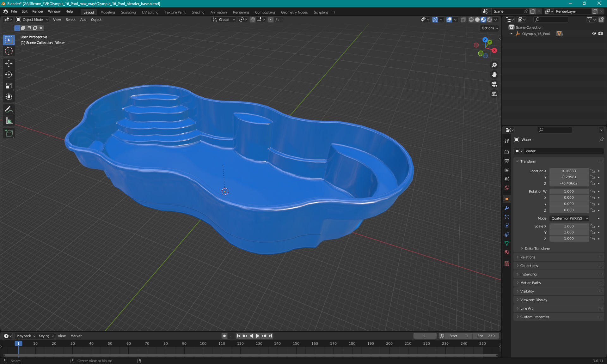Click the Render Properties icon
This screenshot has height=364, width=607.
[x=506, y=150]
